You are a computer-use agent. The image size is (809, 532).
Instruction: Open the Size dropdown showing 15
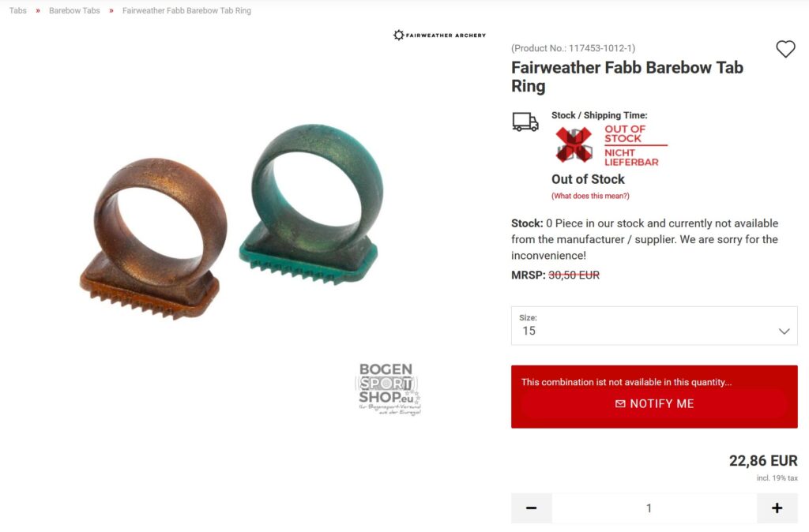coord(654,326)
